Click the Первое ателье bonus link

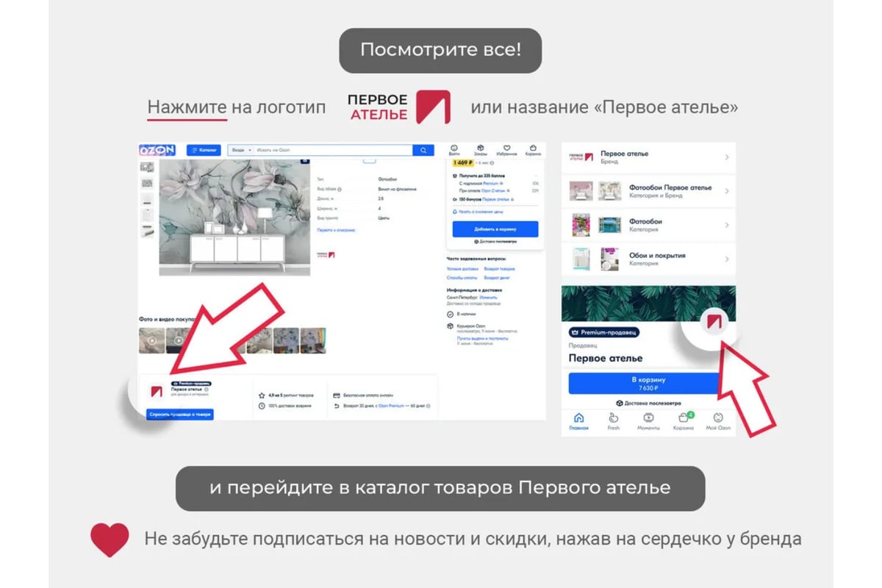[496, 199]
